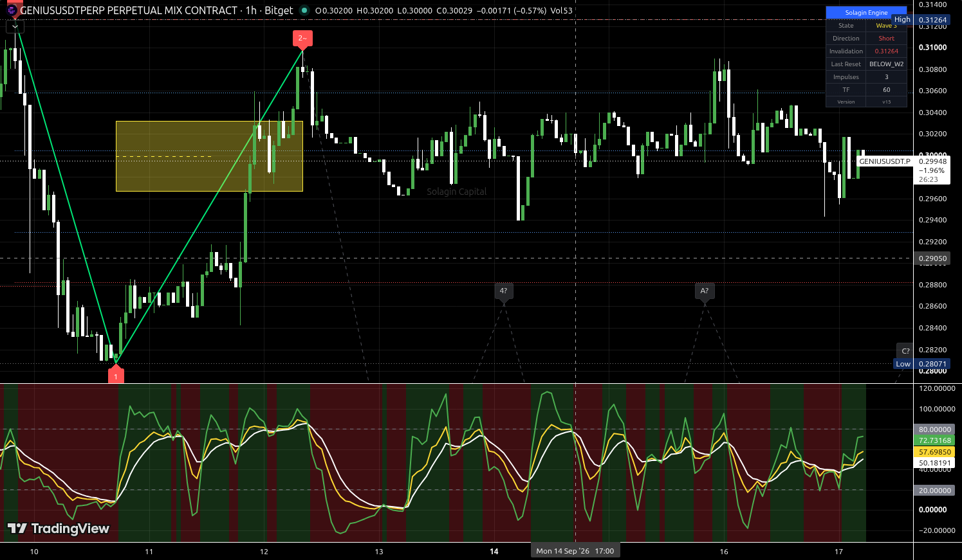
Task: Click the green market status dot
Action: click(x=304, y=10)
